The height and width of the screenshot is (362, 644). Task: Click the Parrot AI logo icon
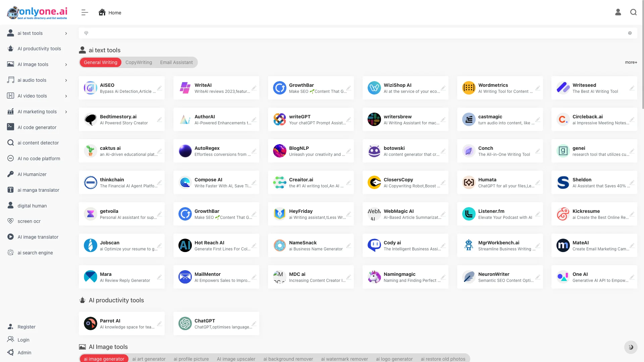[91, 323]
